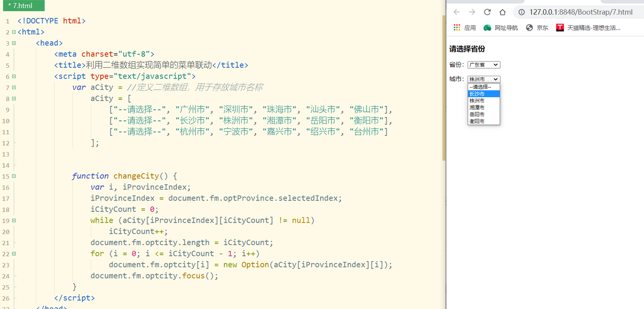Select 湘潭市 from the city list
The height and width of the screenshot is (309, 644).
click(x=484, y=107)
